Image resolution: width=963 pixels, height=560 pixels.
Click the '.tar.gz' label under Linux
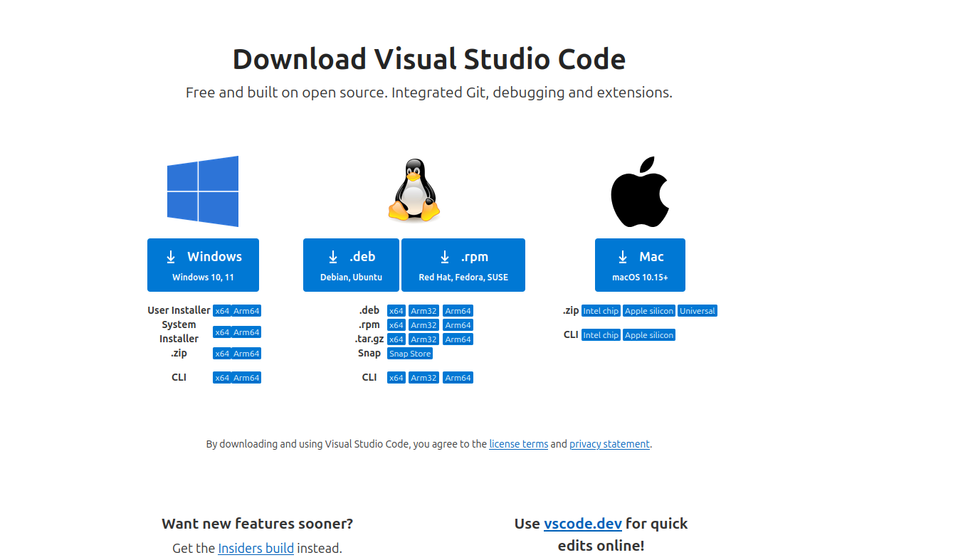[x=369, y=339]
